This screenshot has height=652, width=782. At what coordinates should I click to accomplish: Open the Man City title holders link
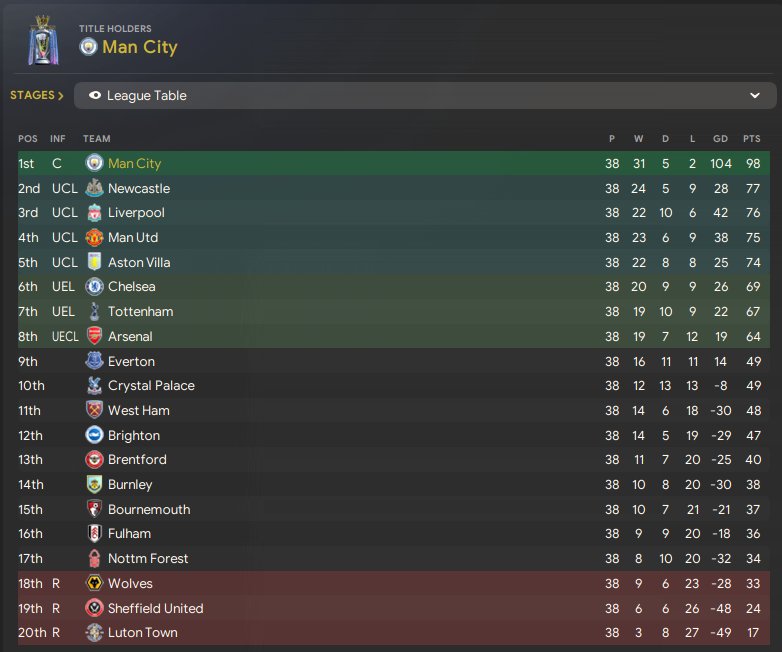[139, 47]
